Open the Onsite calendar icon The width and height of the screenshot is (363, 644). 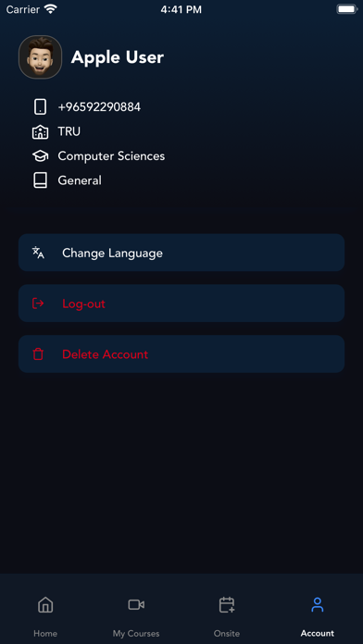coord(227,605)
